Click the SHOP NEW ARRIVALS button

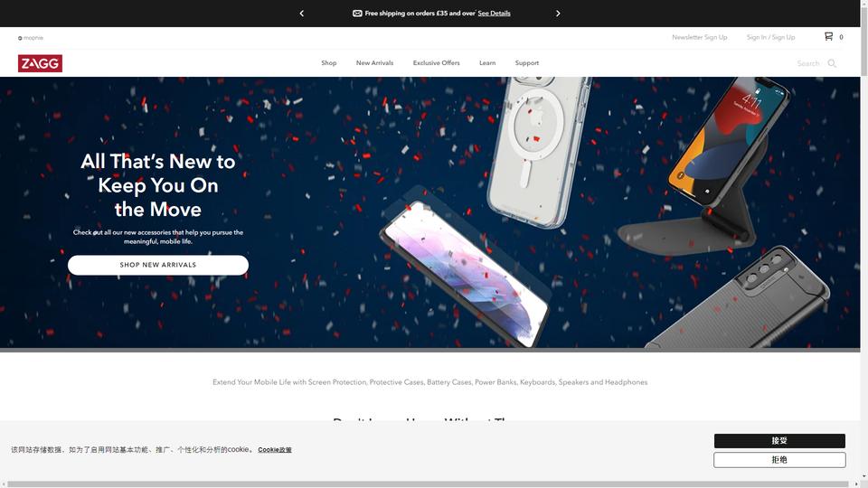point(158,265)
